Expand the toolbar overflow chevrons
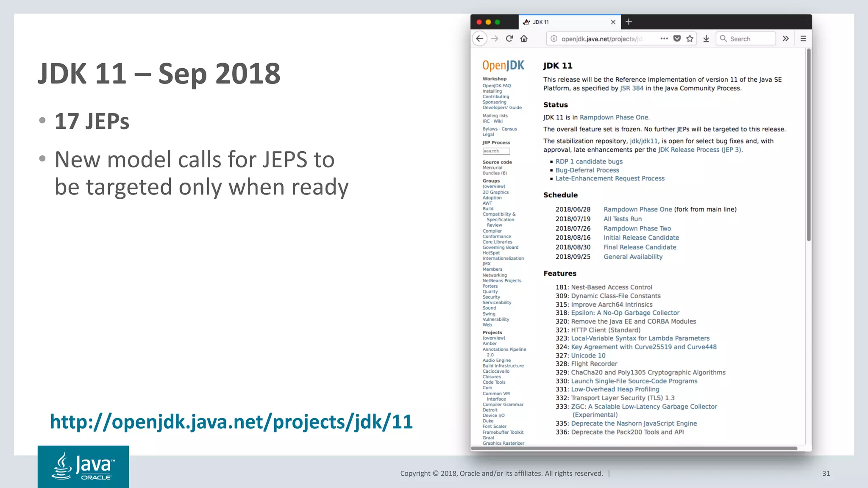Screen dimensions: 868x488 pyautogui.click(x=786, y=39)
